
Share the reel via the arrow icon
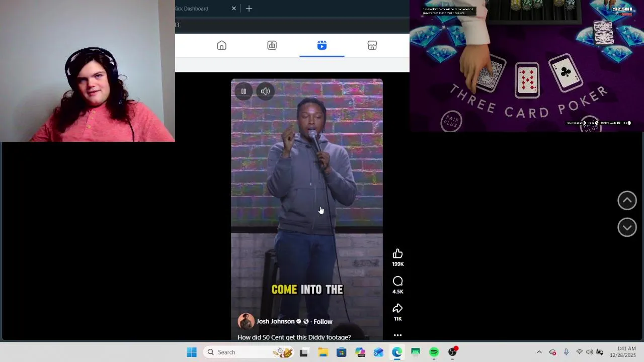point(397,308)
